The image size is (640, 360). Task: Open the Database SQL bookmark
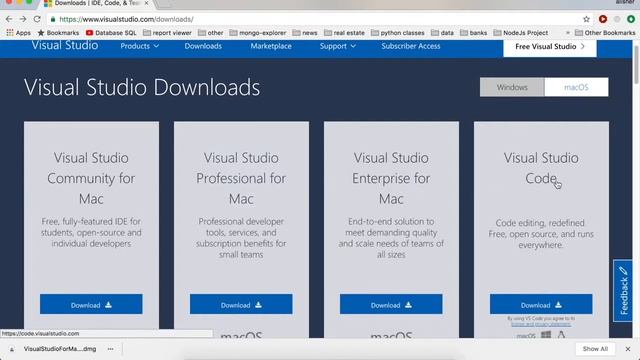pos(111,33)
